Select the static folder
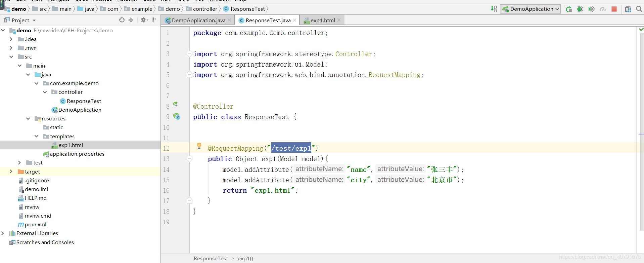Image resolution: width=644 pixels, height=263 pixels. point(53,127)
